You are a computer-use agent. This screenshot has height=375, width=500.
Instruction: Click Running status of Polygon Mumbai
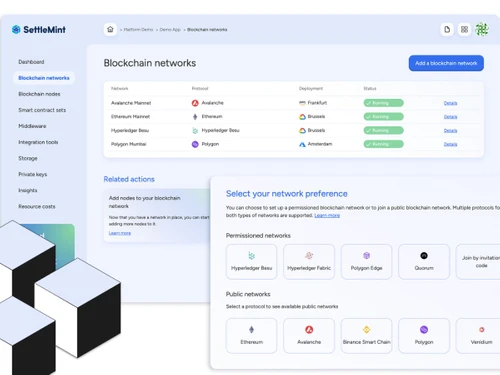(384, 144)
